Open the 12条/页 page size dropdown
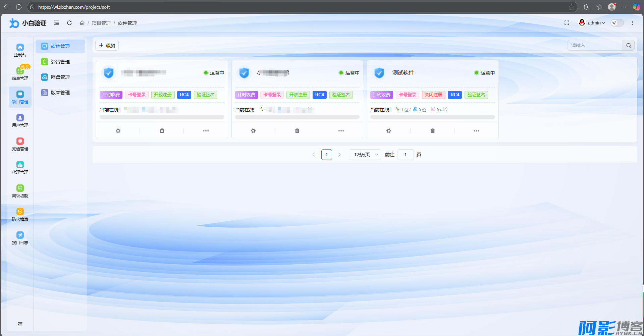Viewport: 644px width, 336px height. click(x=365, y=155)
